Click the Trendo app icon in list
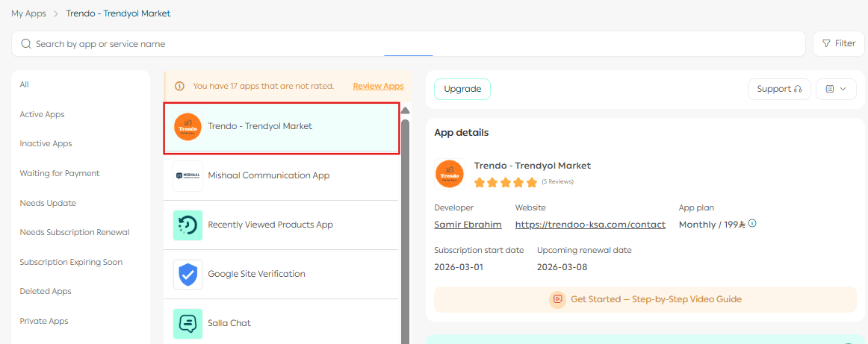The image size is (868, 344). tap(187, 127)
